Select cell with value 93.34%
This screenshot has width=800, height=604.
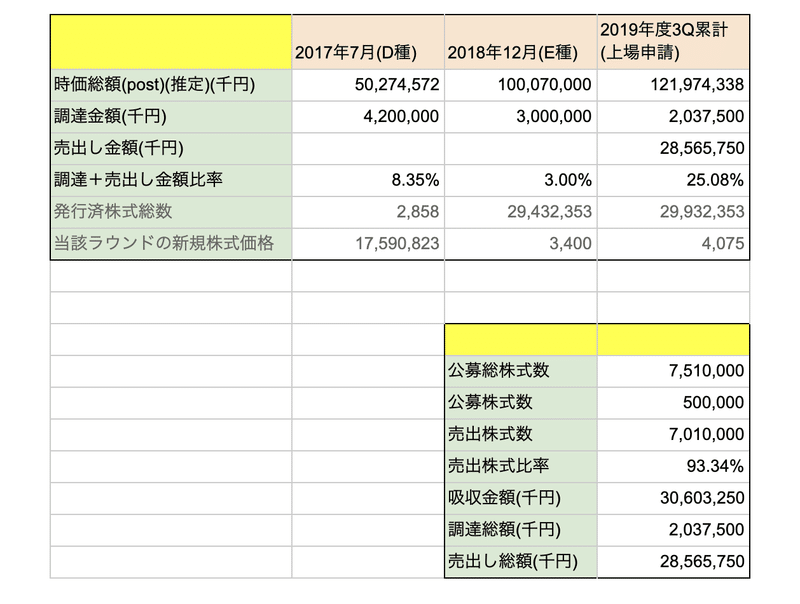(x=673, y=466)
